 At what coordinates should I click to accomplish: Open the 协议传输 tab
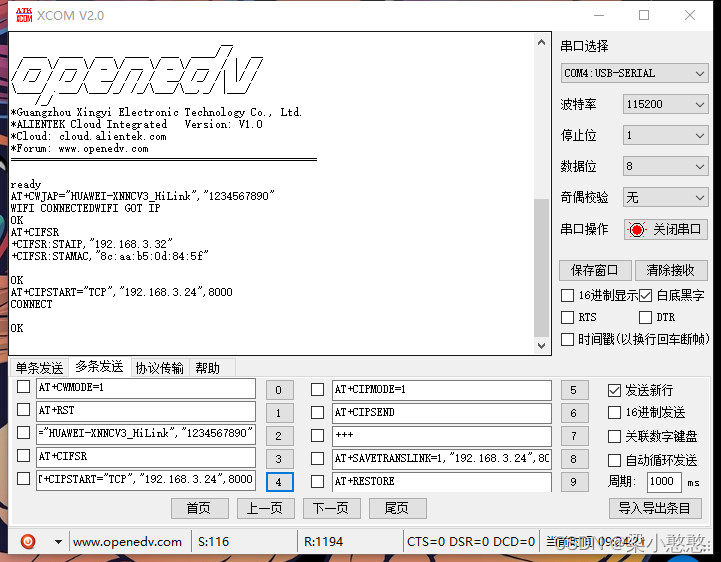tap(160, 368)
